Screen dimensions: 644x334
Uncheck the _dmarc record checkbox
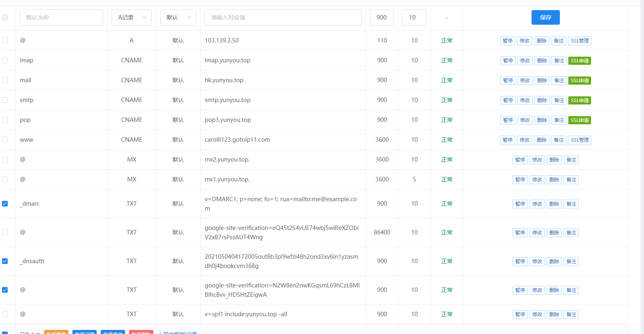click(x=5, y=204)
